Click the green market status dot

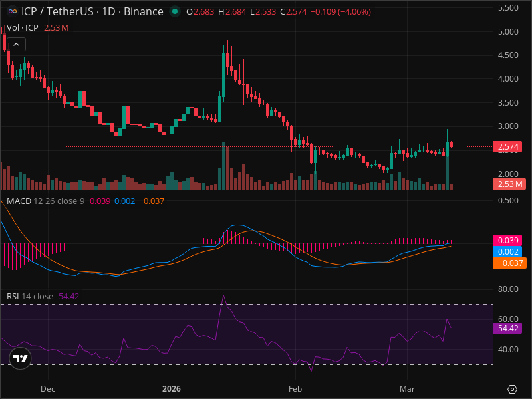tap(175, 11)
